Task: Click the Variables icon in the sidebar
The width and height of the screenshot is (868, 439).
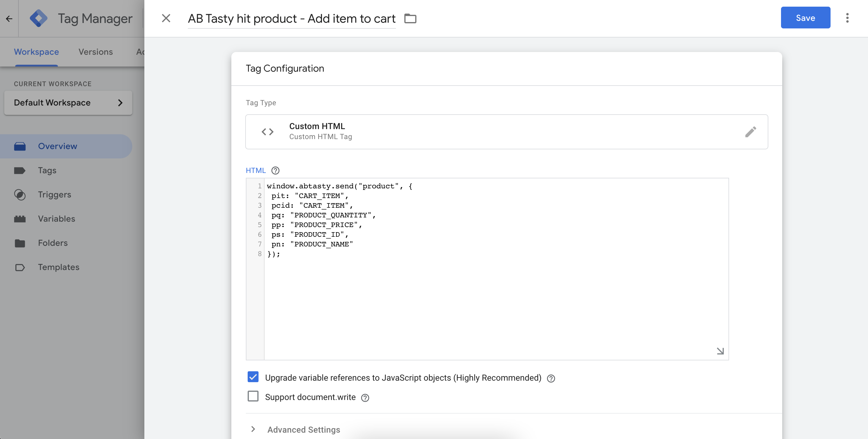Action: pyautogui.click(x=20, y=219)
